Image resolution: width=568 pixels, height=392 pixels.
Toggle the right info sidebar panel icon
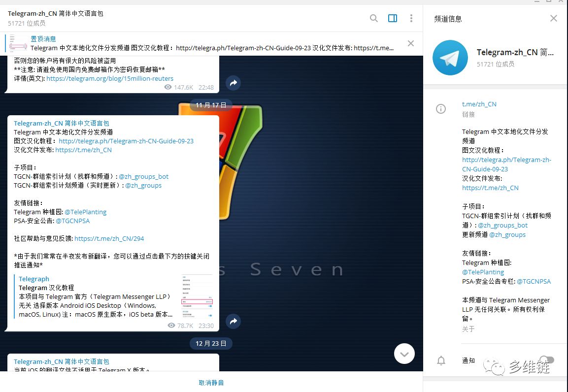[x=393, y=18]
